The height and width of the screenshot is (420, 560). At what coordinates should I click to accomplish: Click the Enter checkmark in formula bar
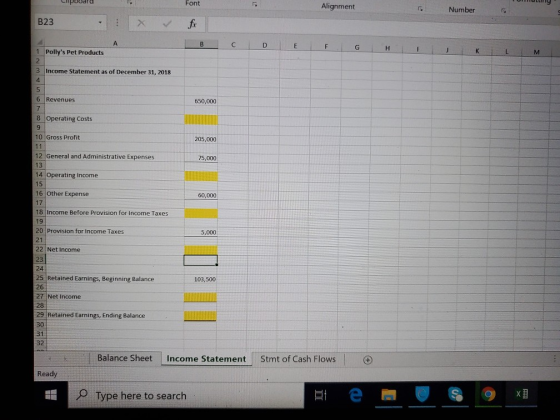pos(167,24)
